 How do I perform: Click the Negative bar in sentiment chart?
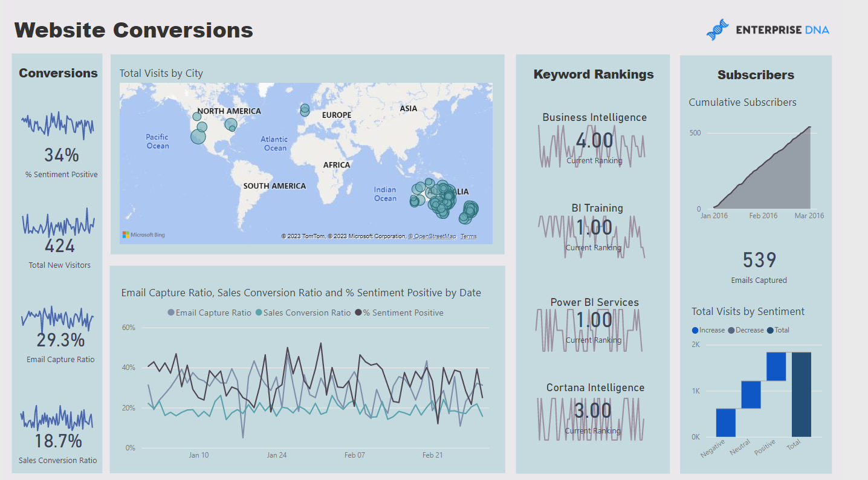click(725, 423)
